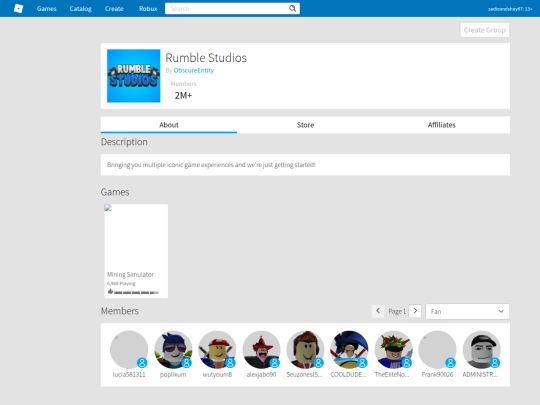
Task: Click the 2M+ members count
Action: [x=183, y=95]
